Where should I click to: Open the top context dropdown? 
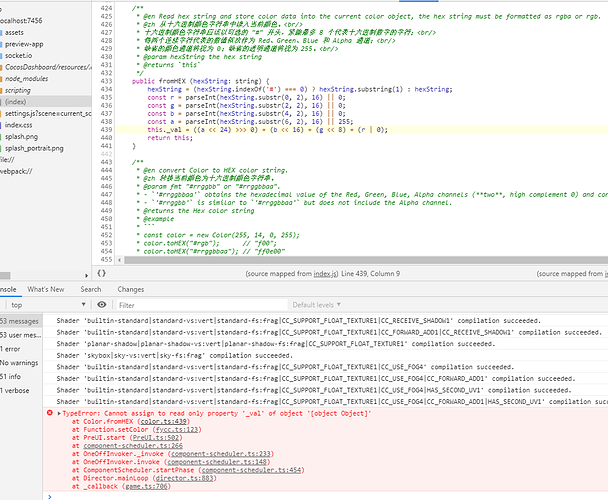click(x=47, y=305)
